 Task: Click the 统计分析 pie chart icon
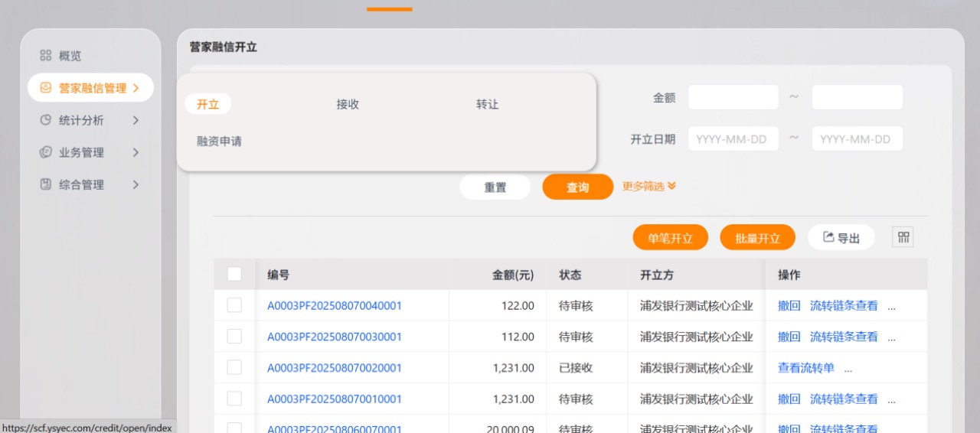[46, 120]
